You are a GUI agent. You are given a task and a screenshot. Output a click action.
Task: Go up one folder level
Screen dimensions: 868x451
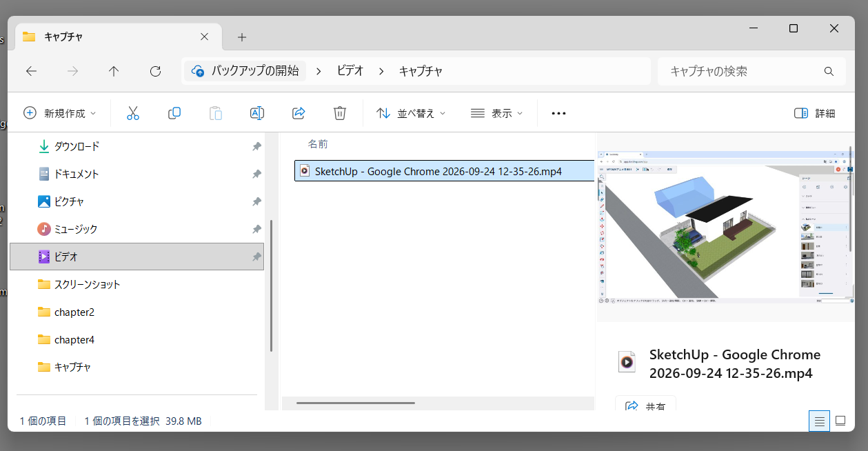(x=114, y=71)
